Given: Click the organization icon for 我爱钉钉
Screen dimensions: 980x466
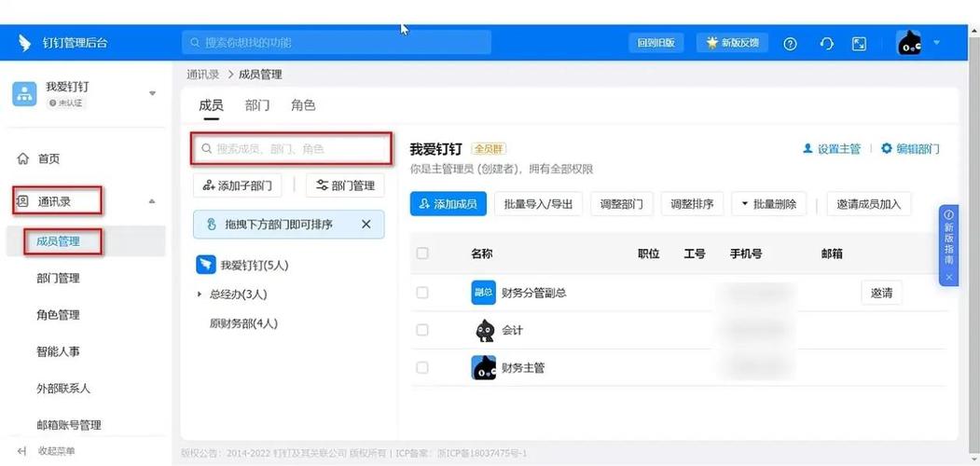Looking at the screenshot, I should coord(24,94).
